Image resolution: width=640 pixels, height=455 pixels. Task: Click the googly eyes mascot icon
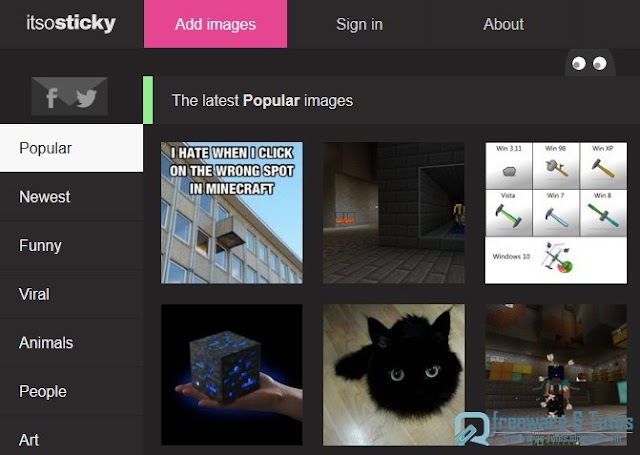[590, 63]
